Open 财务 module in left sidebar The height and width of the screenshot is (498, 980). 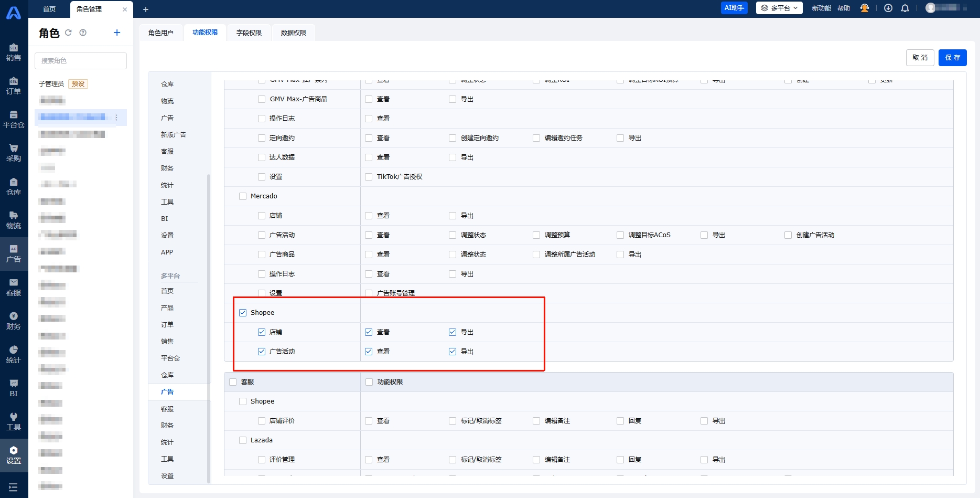pos(14,321)
